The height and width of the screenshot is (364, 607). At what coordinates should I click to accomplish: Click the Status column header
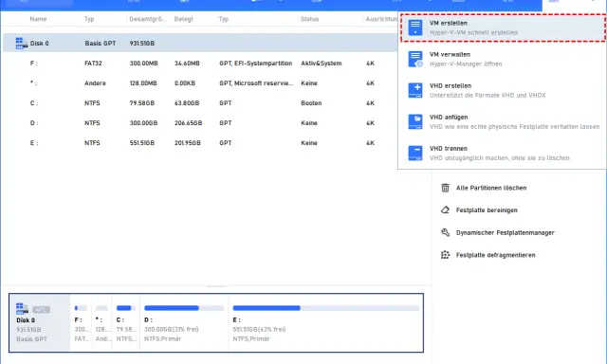click(310, 19)
